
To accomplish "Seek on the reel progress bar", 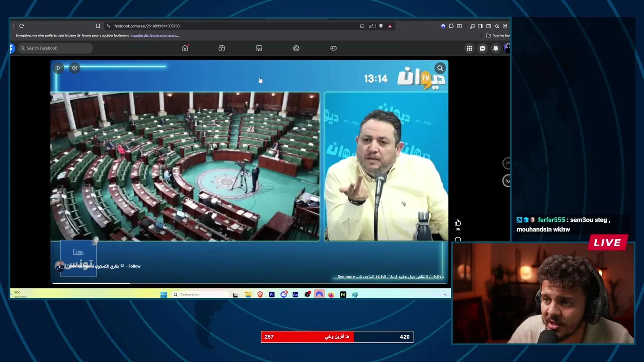I will (249, 283).
